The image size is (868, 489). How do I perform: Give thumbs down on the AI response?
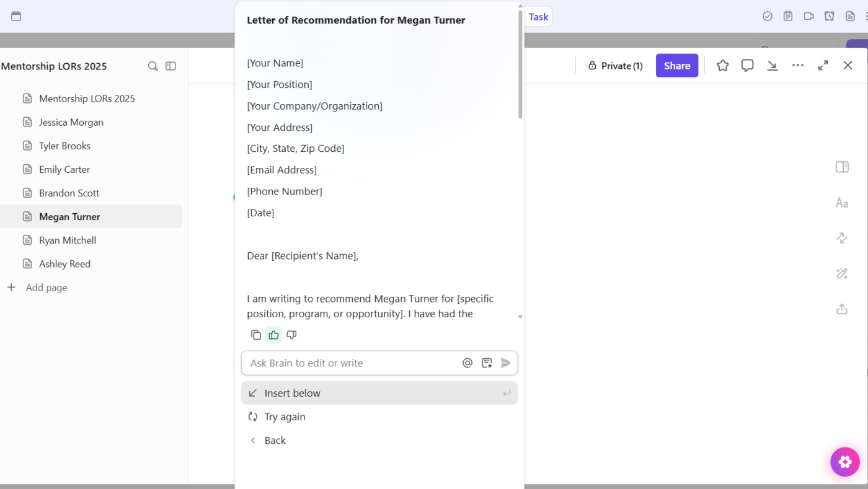click(291, 335)
